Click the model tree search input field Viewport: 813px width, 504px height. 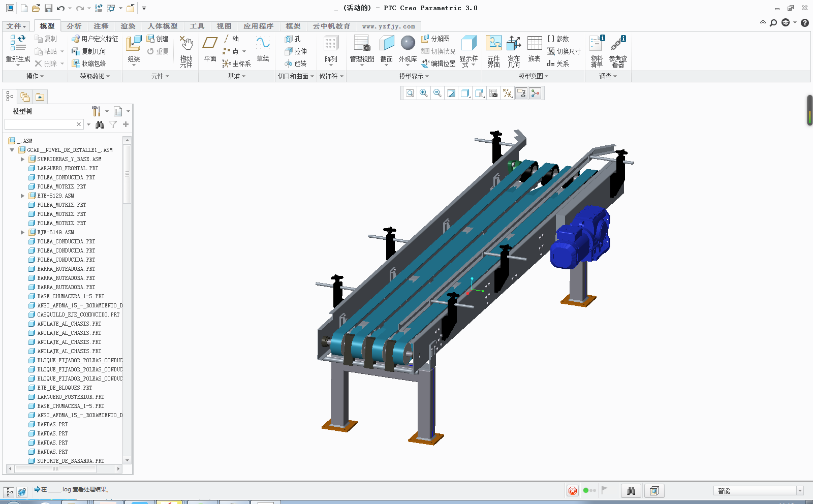coord(40,124)
